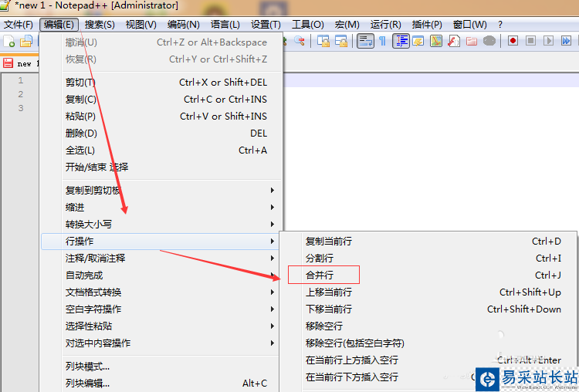Click the New file toolbar icon
The width and height of the screenshot is (579, 392).
(x=8, y=41)
